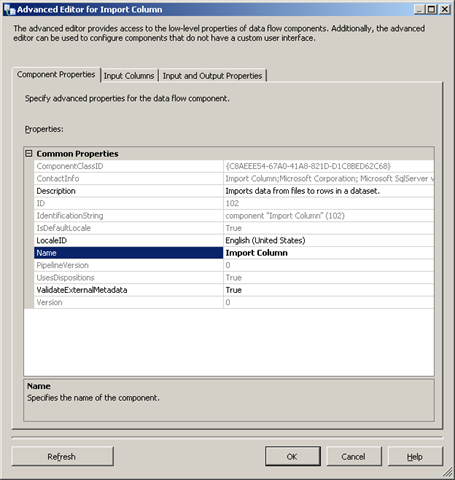Select the highlighted Name property
Image resolution: width=455 pixels, height=480 pixels.
[x=128, y=253]
